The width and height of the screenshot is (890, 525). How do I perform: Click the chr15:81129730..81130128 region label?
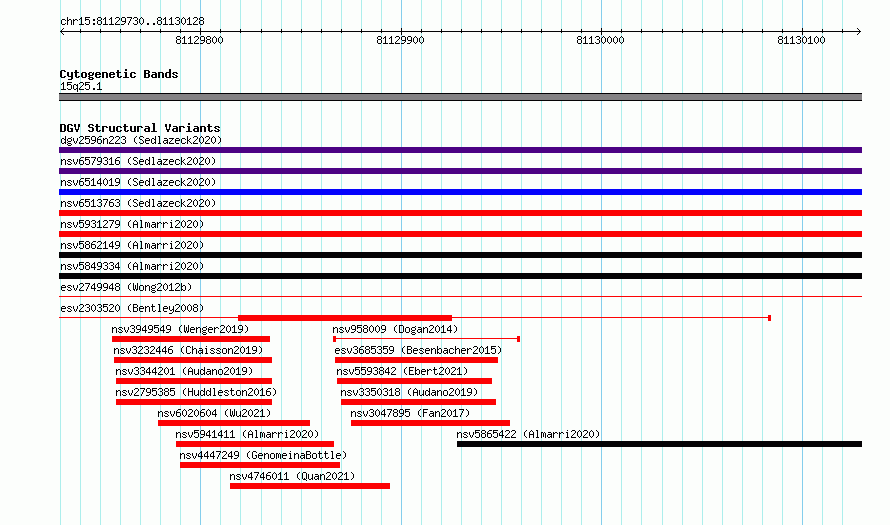tap(132, 22)
